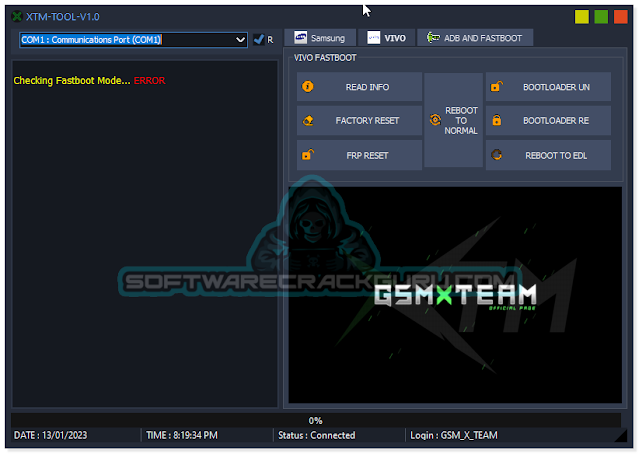The width and height of the screenshot is (639, 454).
Task: Expand the COM port dropdown arrow
Action: pos(240,40)
